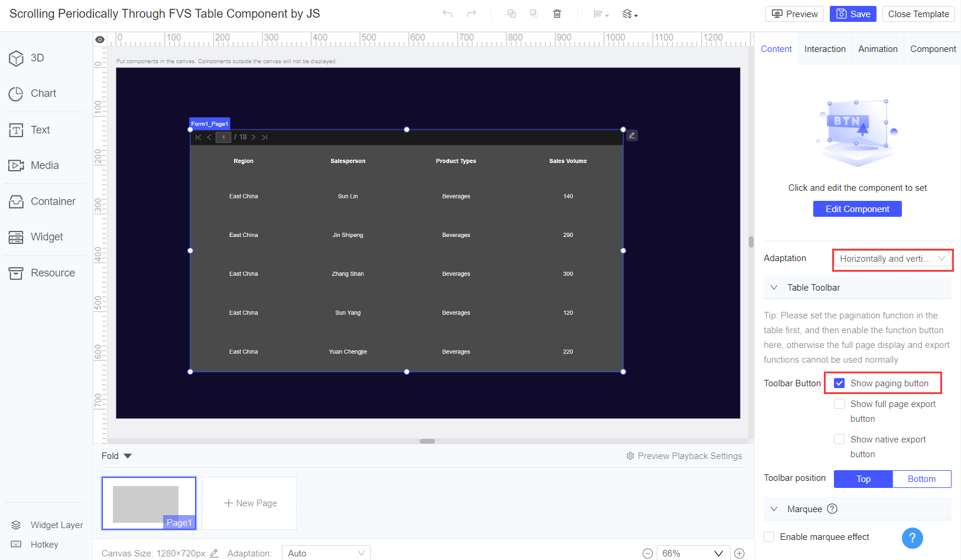
Task: Click the Marquee help question icon
Action: coord(832,509)
